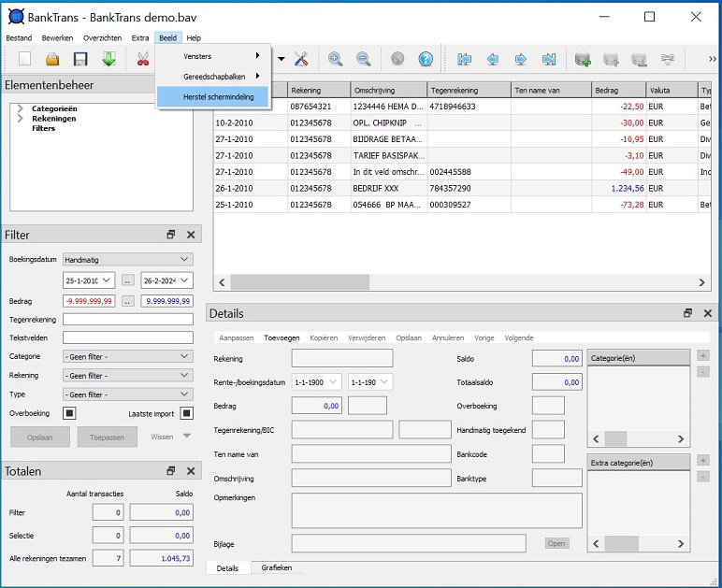This screenshot has width=722, height=588.
Task: Click the save floppy disk icon
Action: click(x=80, y=60)
